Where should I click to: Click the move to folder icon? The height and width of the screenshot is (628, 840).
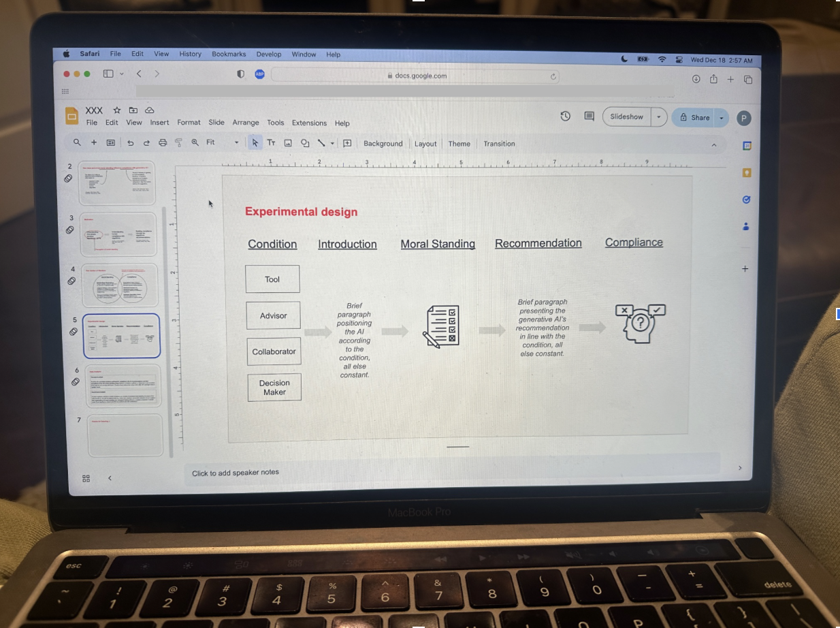point(133,110)
